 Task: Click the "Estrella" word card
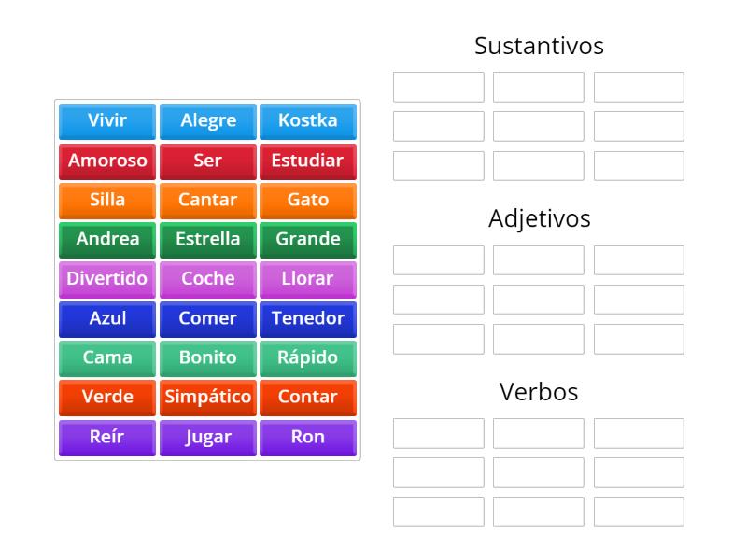click(x=207, y=239)
